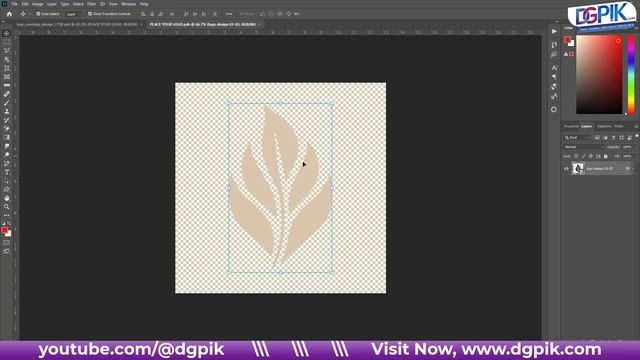Open the Normal blend mode dropdown
The width and height of the screenshot is (640, 360).
[583, 147]
